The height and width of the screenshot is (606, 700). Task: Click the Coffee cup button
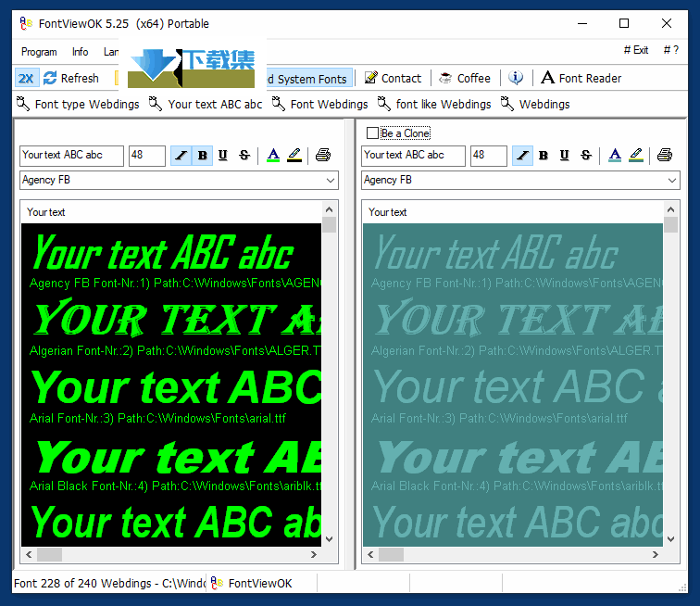[x=465, y=78]
